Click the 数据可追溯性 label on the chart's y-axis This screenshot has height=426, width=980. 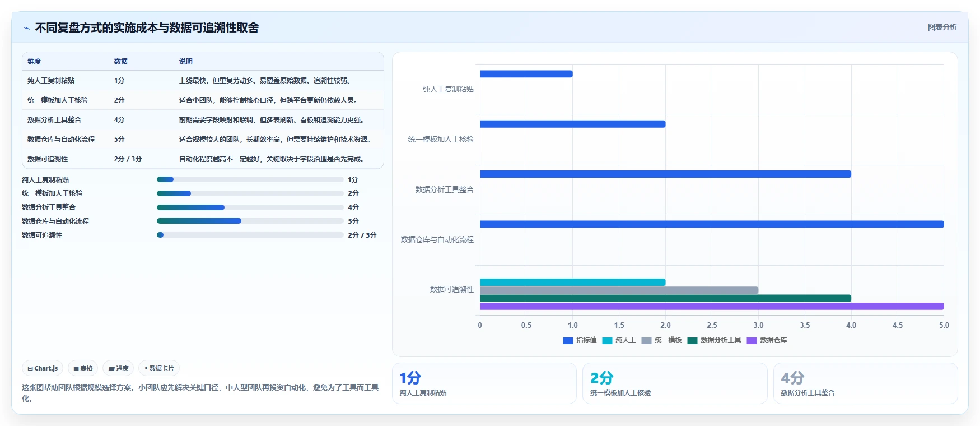452,289
